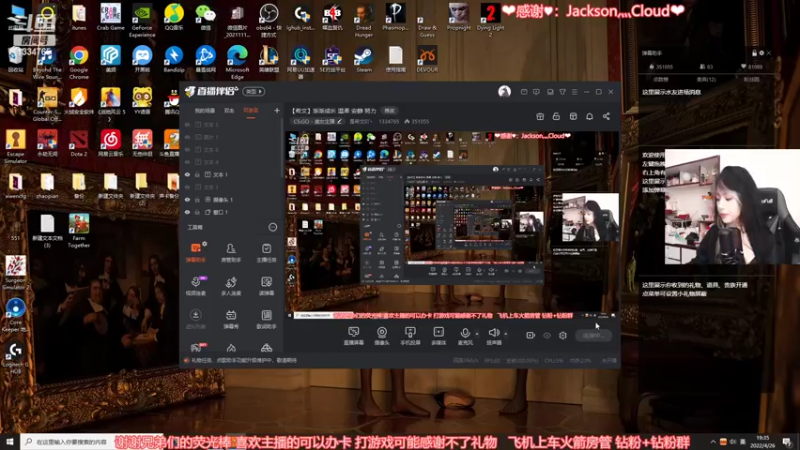Open the 弹幕秀 tool icon

click(x=231, y=319)
